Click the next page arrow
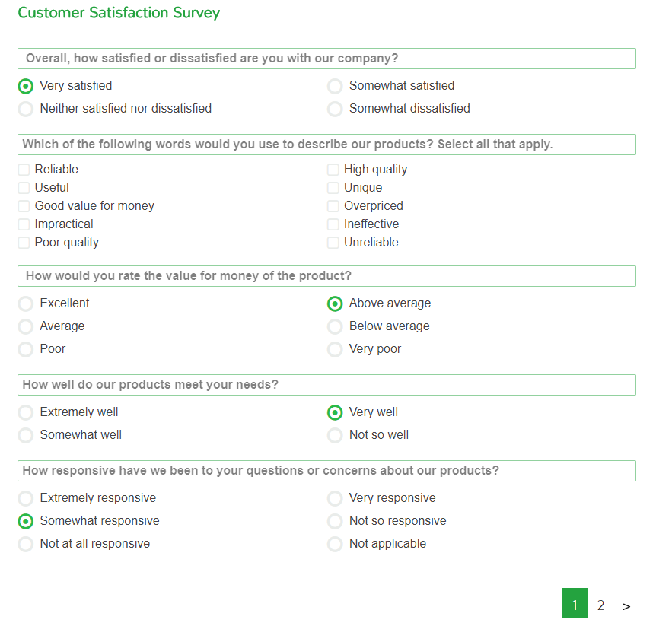Viewport: 672px width, 626px height. (x=626, y=606)
